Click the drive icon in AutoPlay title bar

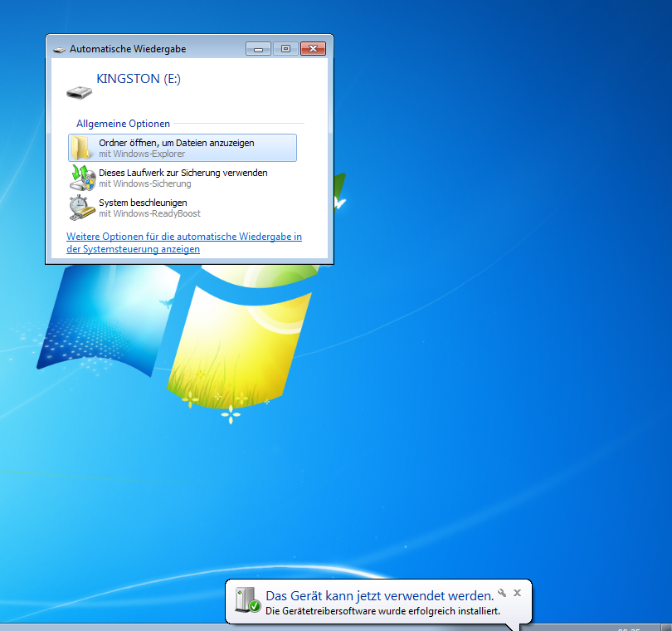pyautogui.click(x=59, y=50)
